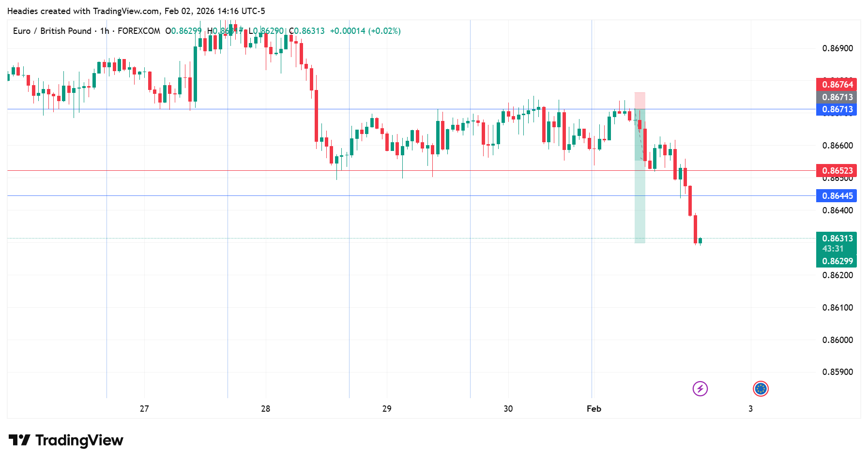Click the FOREXCOM exchange label

coord(139,31)
